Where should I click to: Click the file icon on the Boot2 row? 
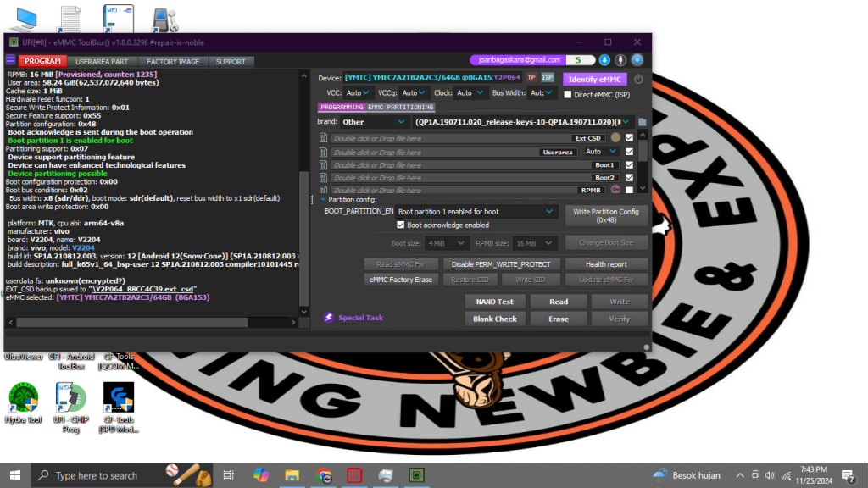point(323,178)
